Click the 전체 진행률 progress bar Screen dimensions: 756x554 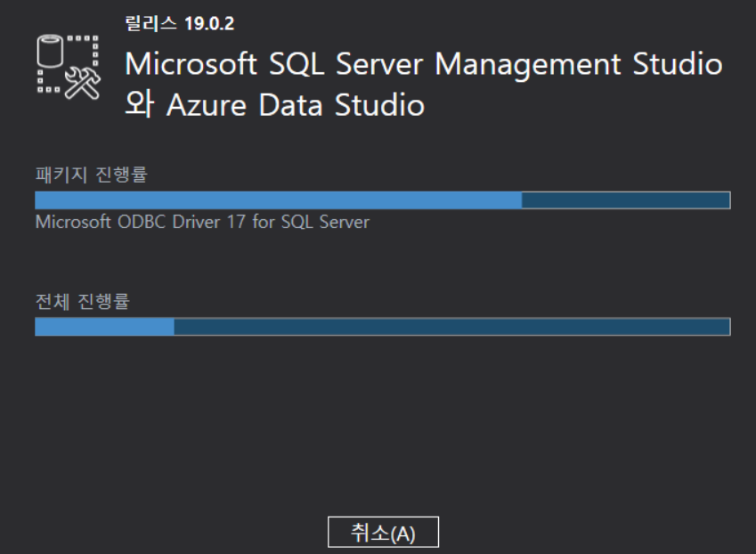383,326
